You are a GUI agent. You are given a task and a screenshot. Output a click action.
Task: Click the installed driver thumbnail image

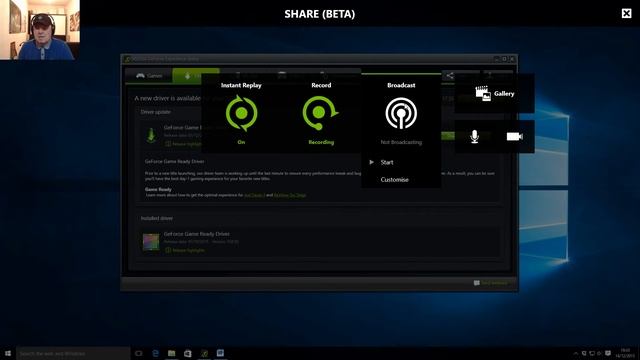(x=151, y=242)
